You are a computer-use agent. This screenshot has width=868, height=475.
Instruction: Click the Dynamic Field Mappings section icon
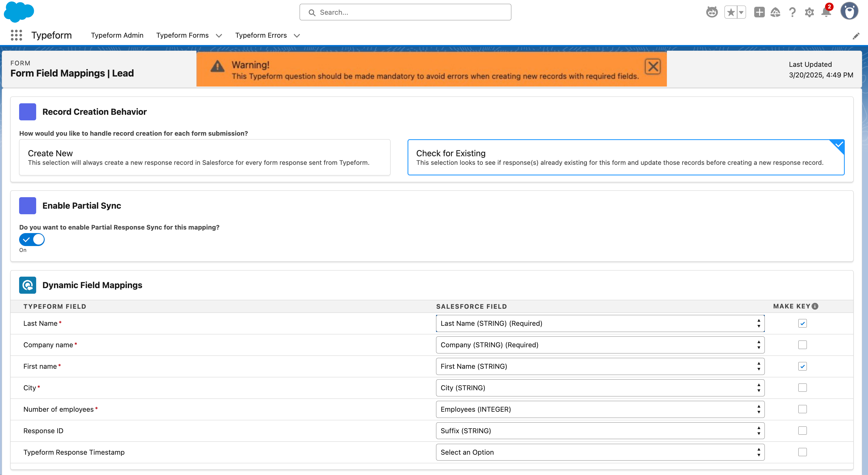pyautogui.click(x=28, y=285)
